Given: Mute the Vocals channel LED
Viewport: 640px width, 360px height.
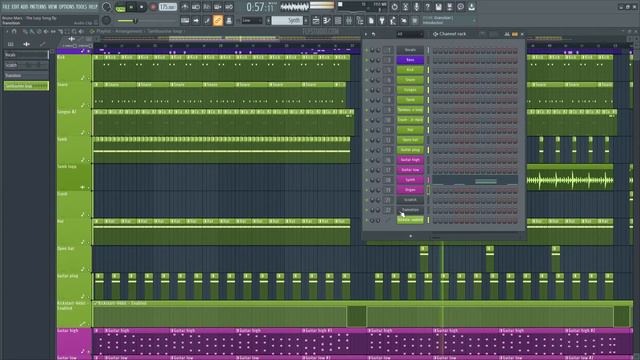Looking at the screenshot, I should [367, 50].
